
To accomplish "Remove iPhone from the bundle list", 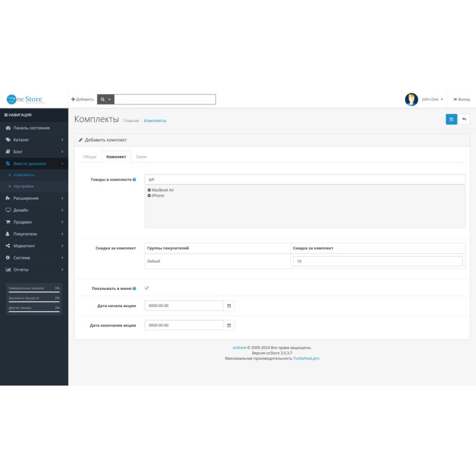I will [149, 195].
